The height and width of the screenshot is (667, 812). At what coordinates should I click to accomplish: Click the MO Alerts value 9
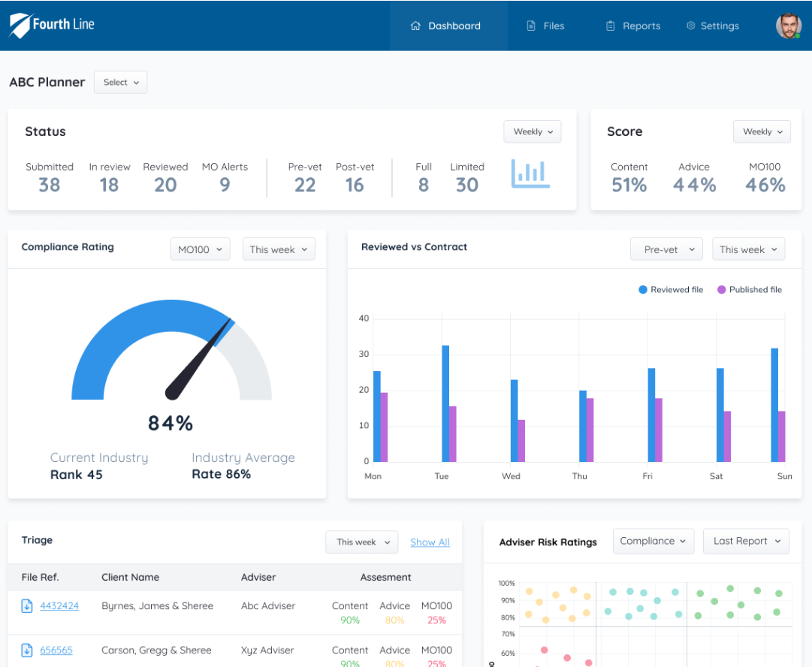click(x=225, y=185)
